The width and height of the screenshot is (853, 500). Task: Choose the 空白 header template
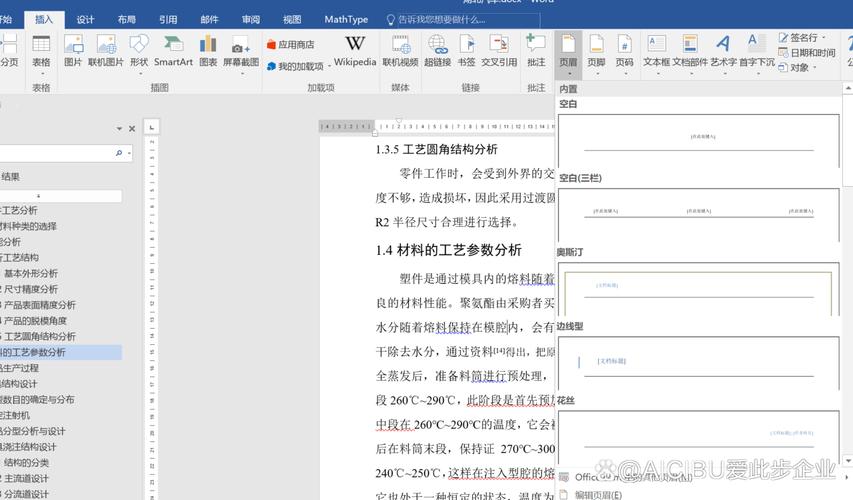point(699,140)
